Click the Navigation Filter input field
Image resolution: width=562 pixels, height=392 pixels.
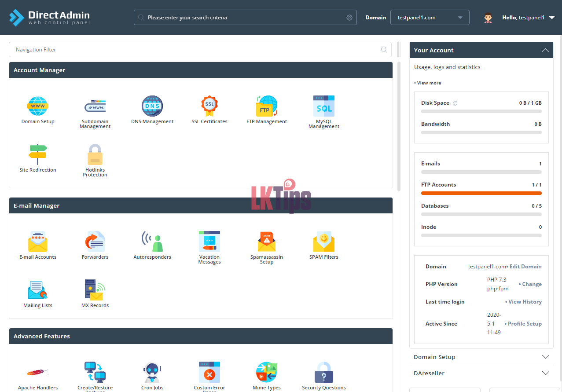pos(194,50)
